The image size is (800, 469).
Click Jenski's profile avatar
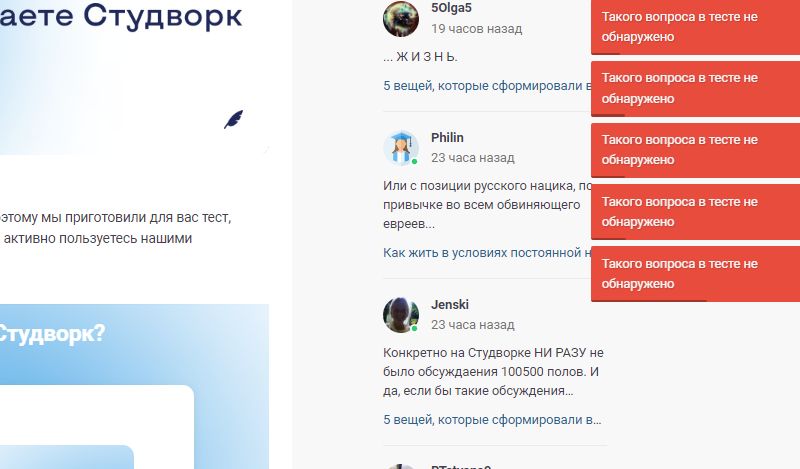pos(401,314)
